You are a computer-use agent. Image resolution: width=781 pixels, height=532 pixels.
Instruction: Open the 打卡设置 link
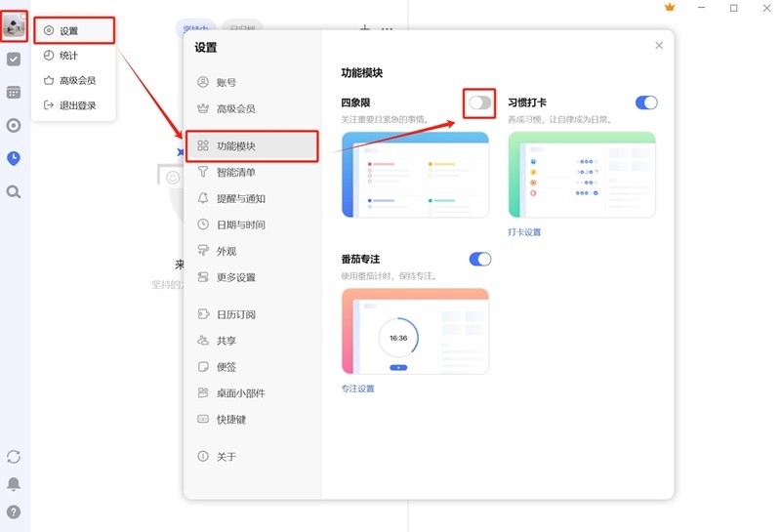click(524, 232)
